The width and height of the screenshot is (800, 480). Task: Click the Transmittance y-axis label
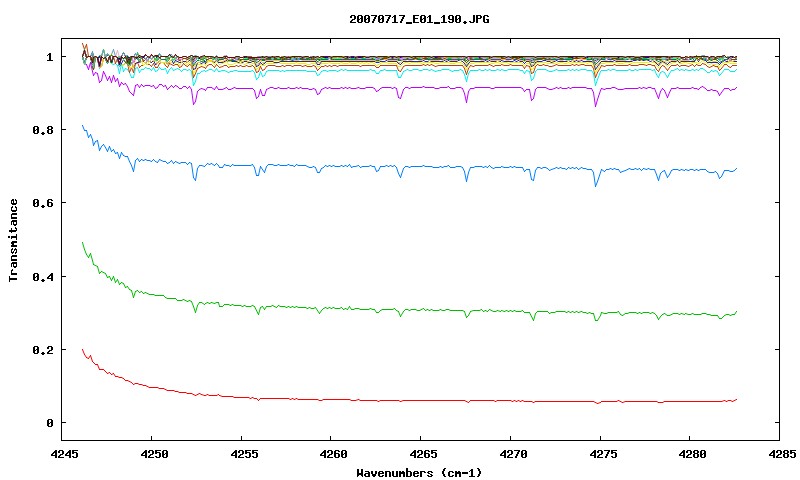13,240
